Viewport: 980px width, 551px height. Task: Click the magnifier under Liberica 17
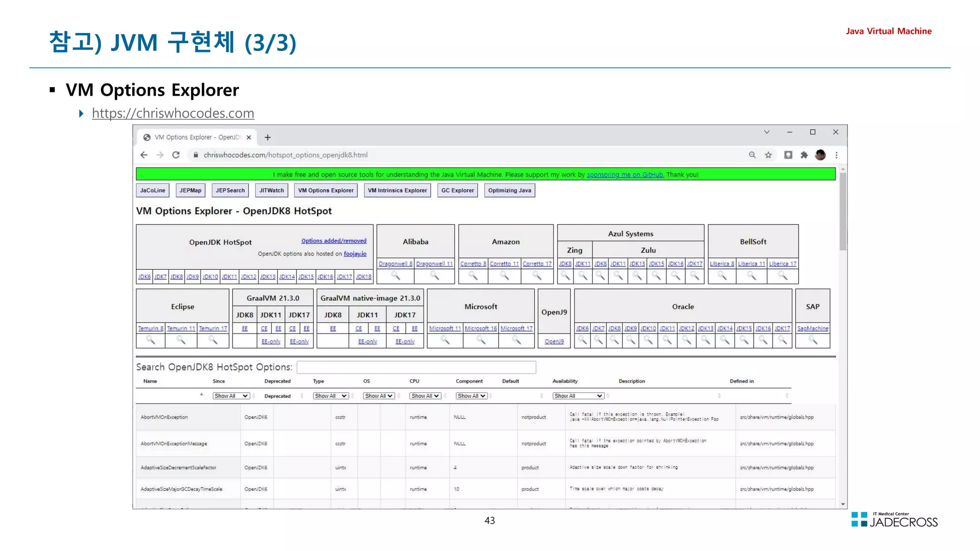(x=782, y=275)
